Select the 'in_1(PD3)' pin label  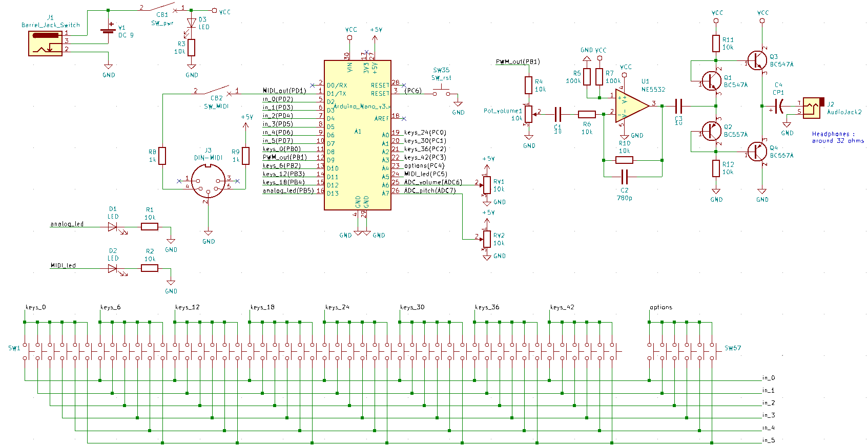[278, 107]
